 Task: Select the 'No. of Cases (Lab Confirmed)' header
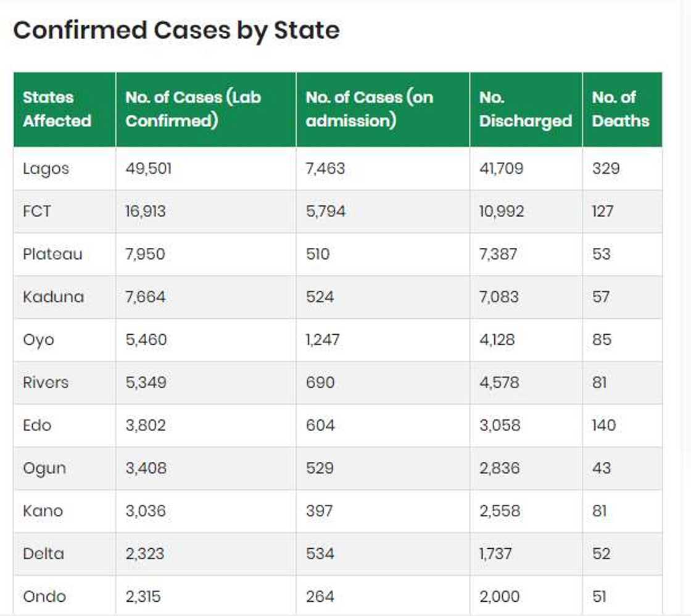[x=193, y=109]
